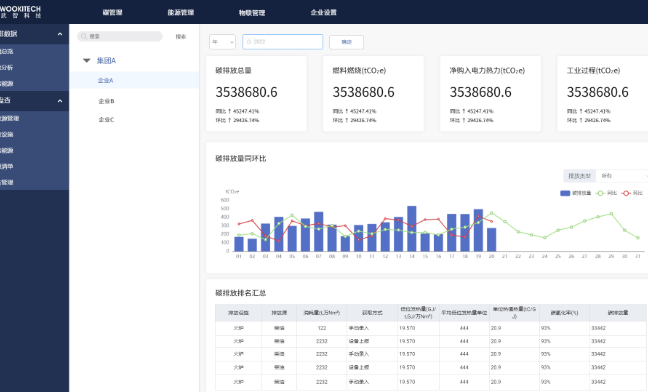Collapse the first sidebar section with the chevron
Screen dimensions: 648x392
point(60,34)
